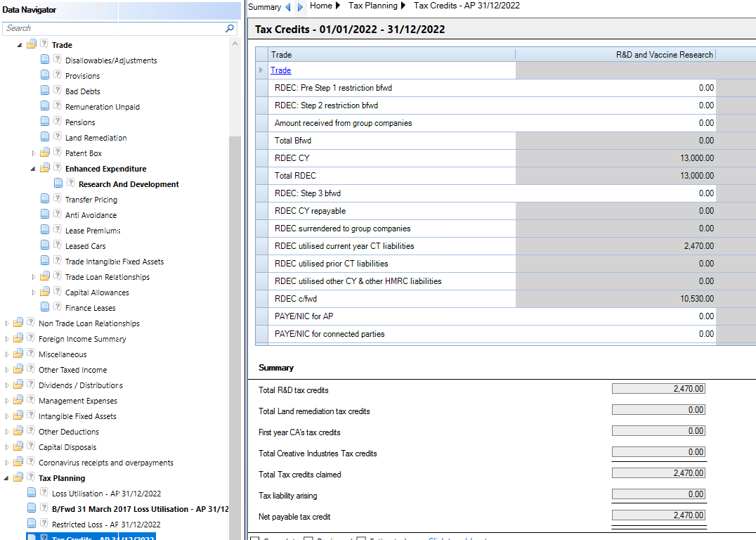Click the folder icon beside Trade

tap(32, 44)
